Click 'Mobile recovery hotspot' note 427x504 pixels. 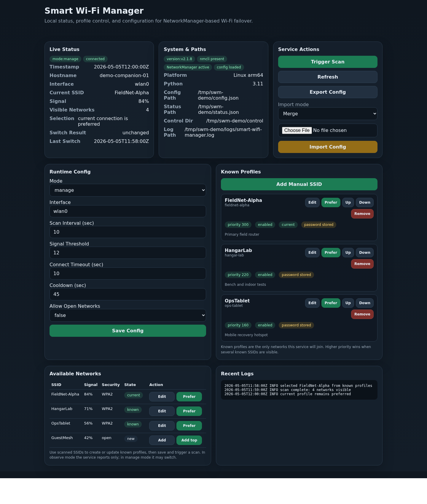point(246,335)
